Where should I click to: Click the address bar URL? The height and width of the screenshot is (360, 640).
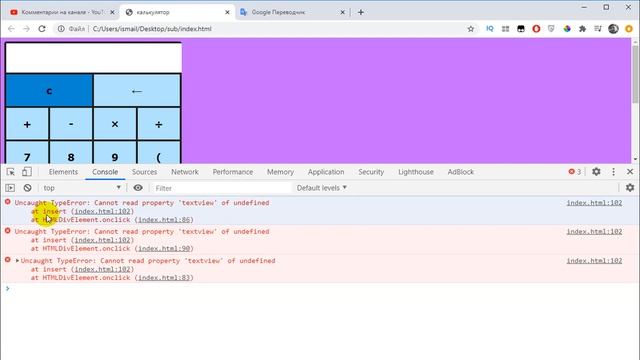pyautogui.click(x=152, y=29)
